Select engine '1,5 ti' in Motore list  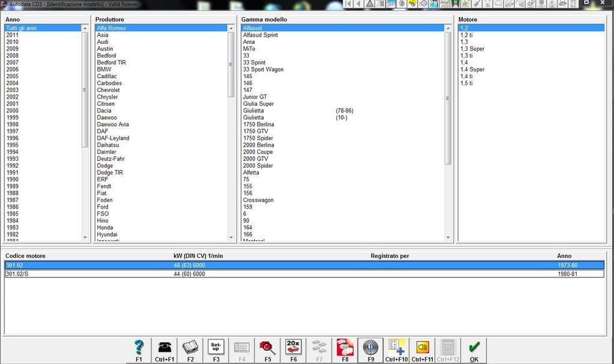click(531, 83)
